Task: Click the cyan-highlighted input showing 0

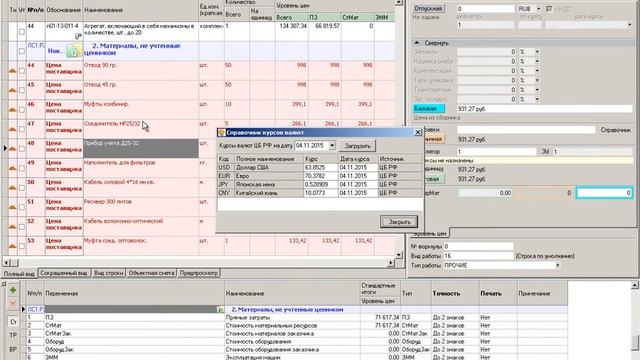Action: [x=604, y=193]
